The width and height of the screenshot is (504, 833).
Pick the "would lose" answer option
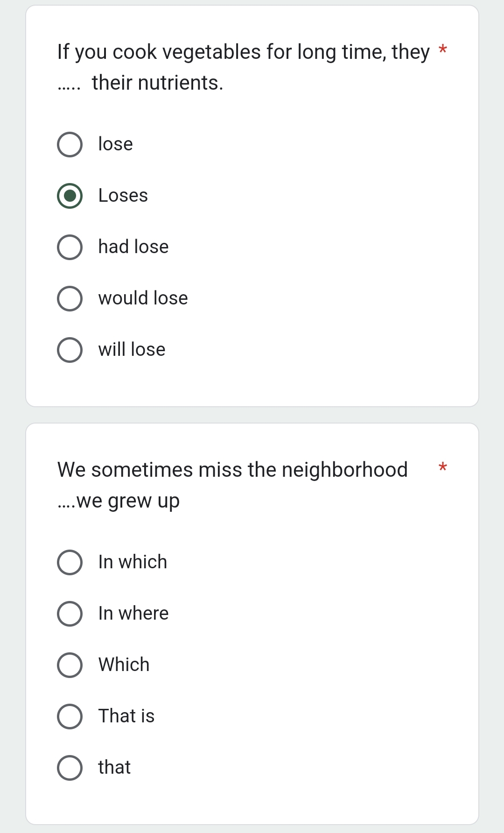[70, 298]
